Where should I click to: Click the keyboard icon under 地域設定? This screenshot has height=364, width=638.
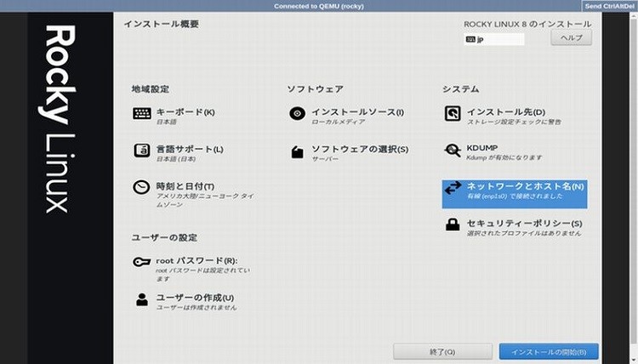click(x=141, y=113)
